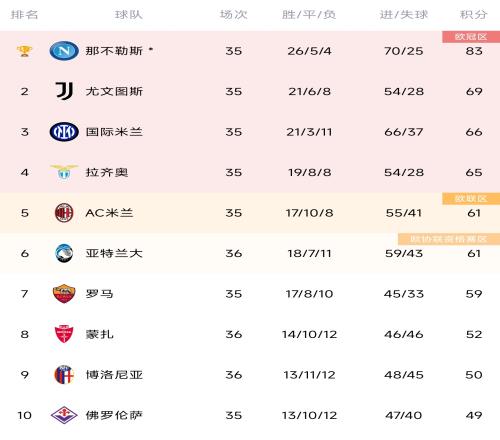Click the Inter Milan crest

64,132
